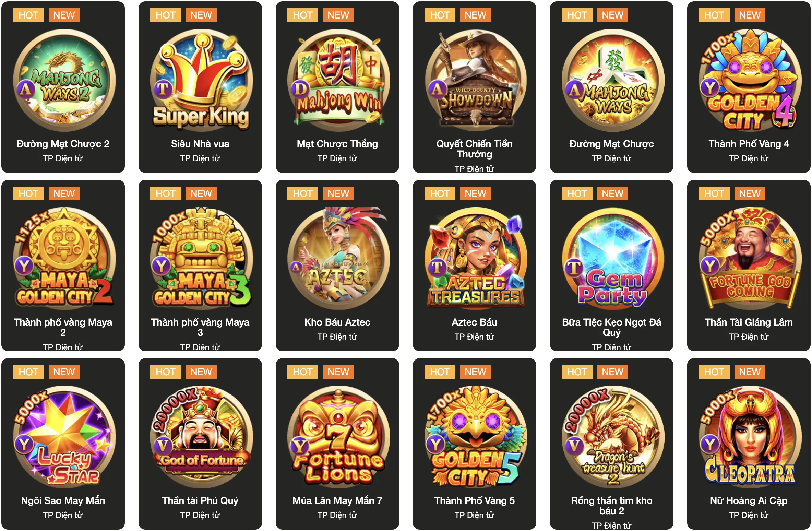Click the Golden City 5 thumbnail

(476, 437)
